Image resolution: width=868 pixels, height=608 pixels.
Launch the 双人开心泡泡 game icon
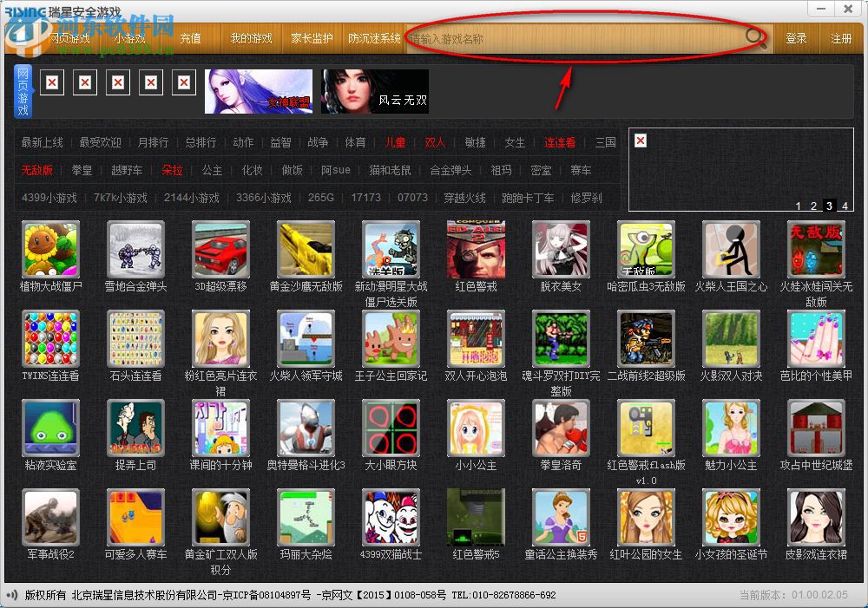tap(476, 338)
